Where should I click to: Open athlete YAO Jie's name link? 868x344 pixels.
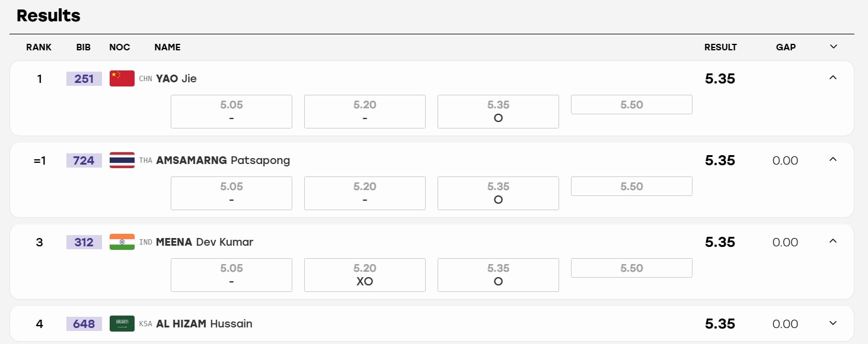coord(176,79)
